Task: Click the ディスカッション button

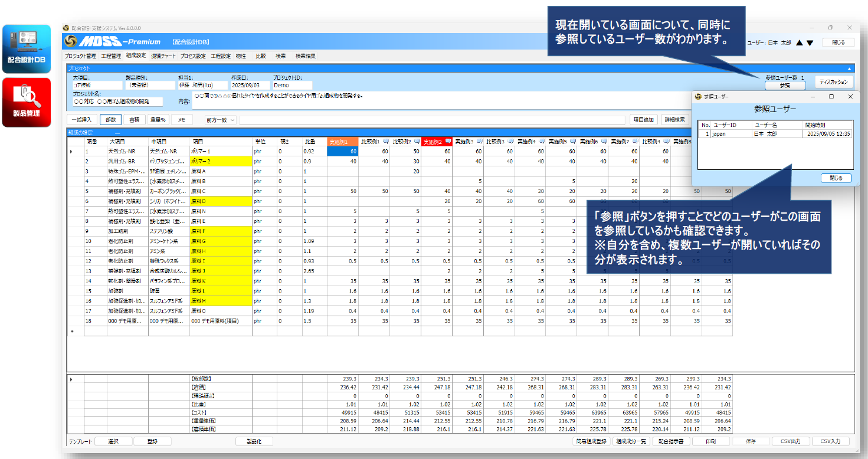Action: (834, 82)
